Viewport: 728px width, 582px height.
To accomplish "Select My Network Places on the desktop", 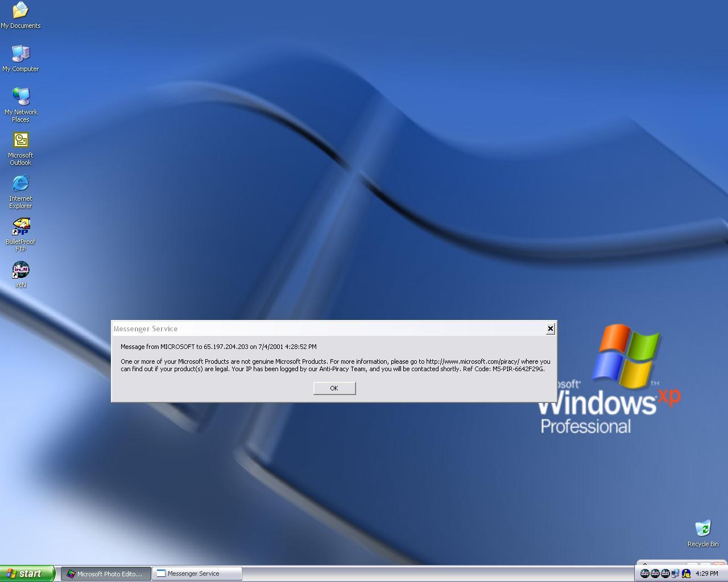I will click(20, 105).
